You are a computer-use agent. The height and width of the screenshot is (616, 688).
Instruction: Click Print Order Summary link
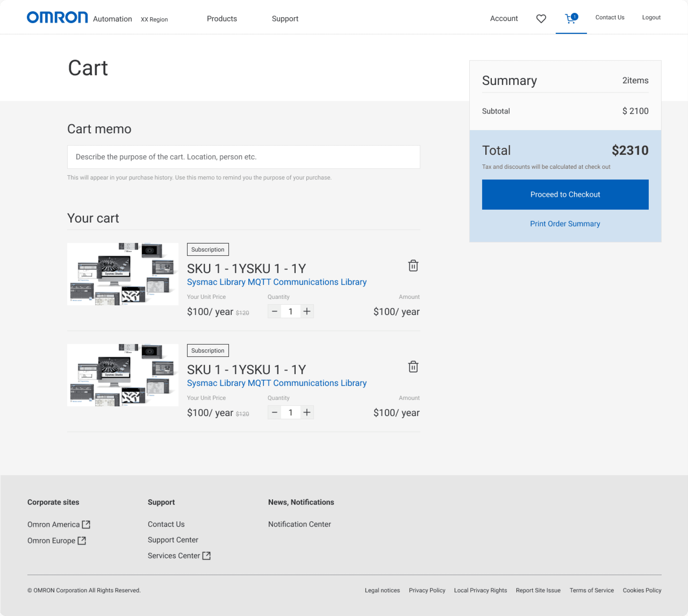point(565,224)
